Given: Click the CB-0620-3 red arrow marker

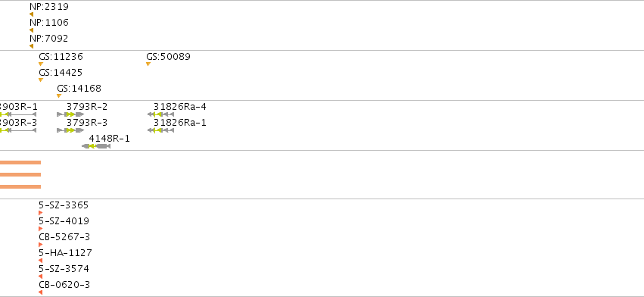Looking at the screenshot, I should (x=41, y=292).
